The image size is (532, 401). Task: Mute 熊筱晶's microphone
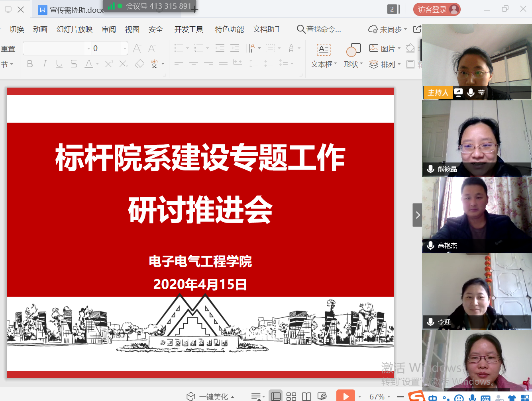[430, 169]
